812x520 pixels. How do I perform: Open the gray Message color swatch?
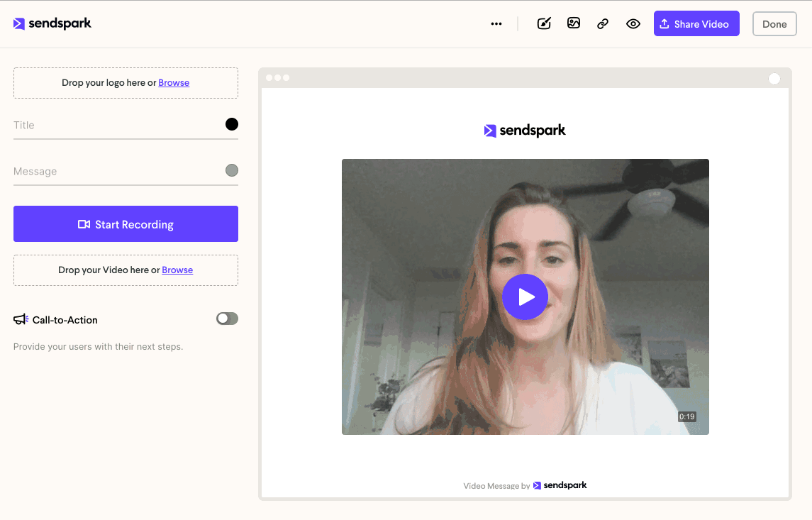pyautogui.click(x=231, y=170)
